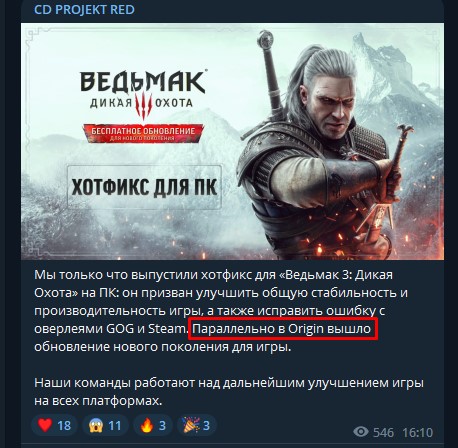458x448 pixels.
Task: Click the red БЕСПЛАТНОЕ ОБНОВЛЕНИЕ banner
Action: (x=143, y=133)
